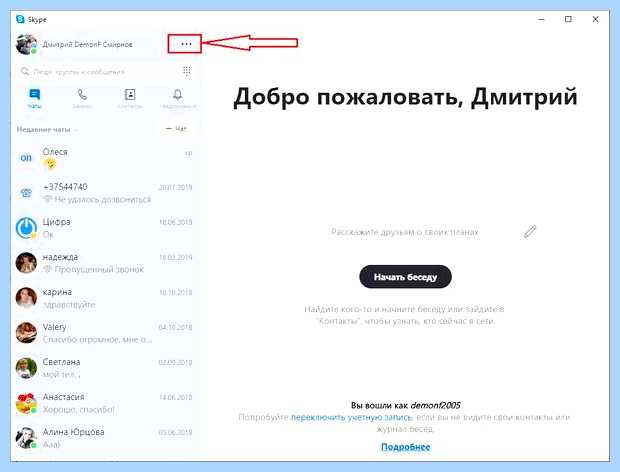The height and width of the screenshot is (472, 620).
Task: Click the phone icon avatar for +37544740
Action: 26,193
